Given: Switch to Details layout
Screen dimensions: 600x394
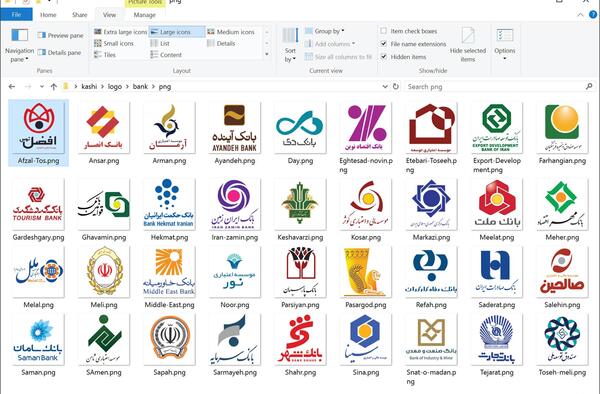Looking at the screenshot, I should point(221,43).
